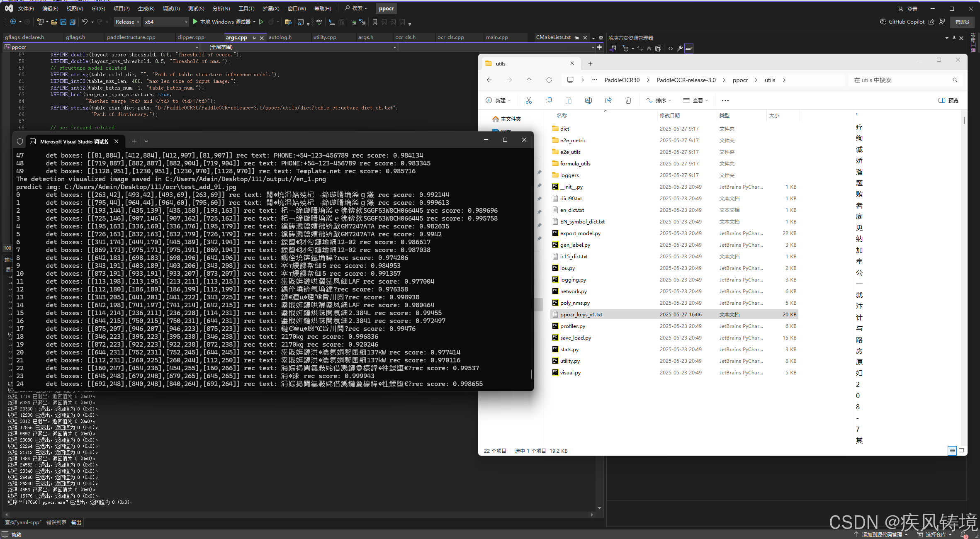
Task: Start debugging with the green play icon
Action: coord(195,22)
